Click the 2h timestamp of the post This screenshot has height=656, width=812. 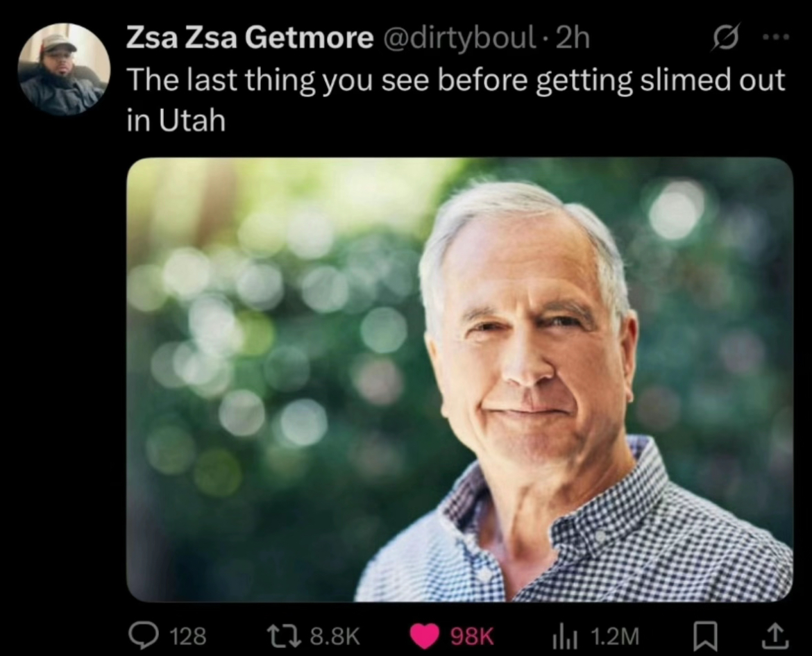pos(573,37)
